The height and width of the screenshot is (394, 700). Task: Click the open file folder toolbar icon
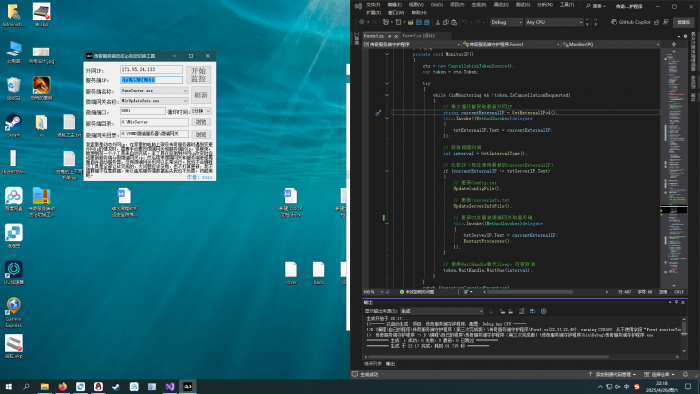410,22
